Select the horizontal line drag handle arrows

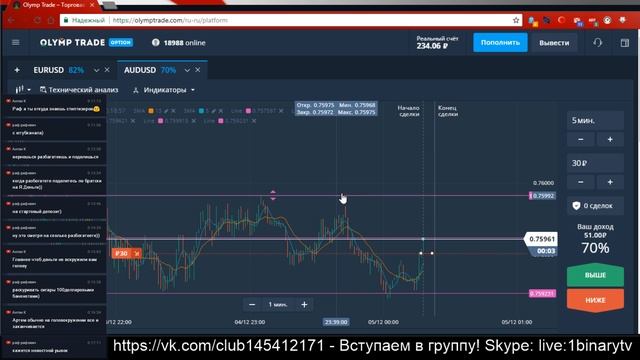(273, 195)
